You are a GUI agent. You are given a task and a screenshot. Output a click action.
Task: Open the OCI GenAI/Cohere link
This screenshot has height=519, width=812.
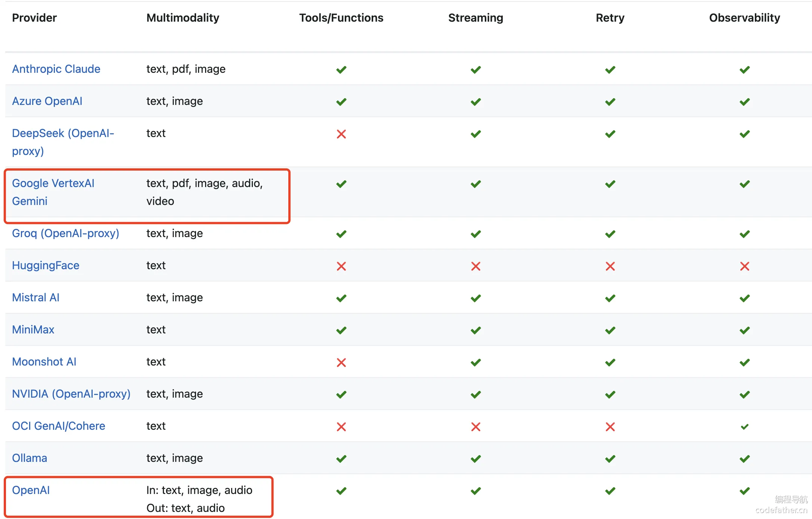pyautogui.click(x=59, y=426)
